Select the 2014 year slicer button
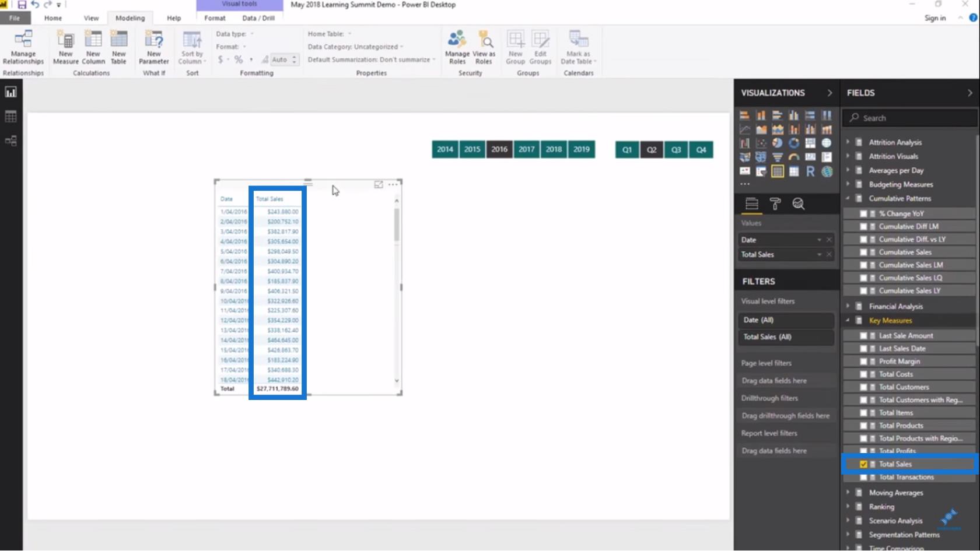Screen dimensions: 980x551 coord(445,149)
